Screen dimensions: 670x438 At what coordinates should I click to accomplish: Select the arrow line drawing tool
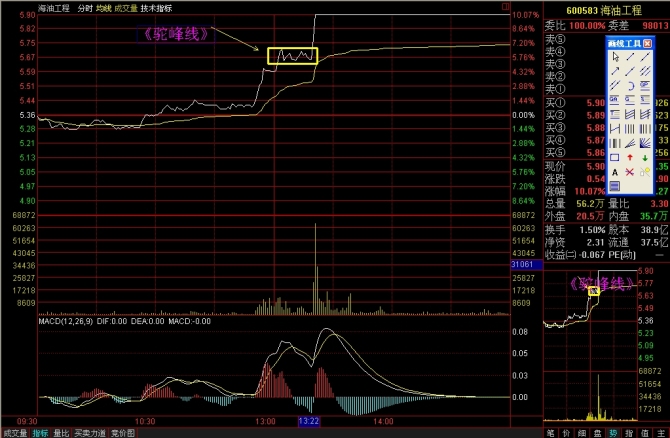tap(614, 71)
